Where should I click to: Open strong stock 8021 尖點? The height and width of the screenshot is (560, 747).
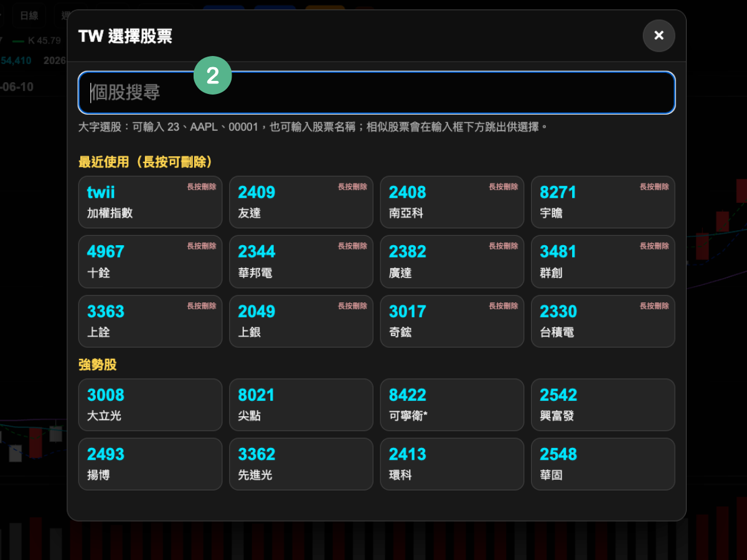tap(301, 405)
